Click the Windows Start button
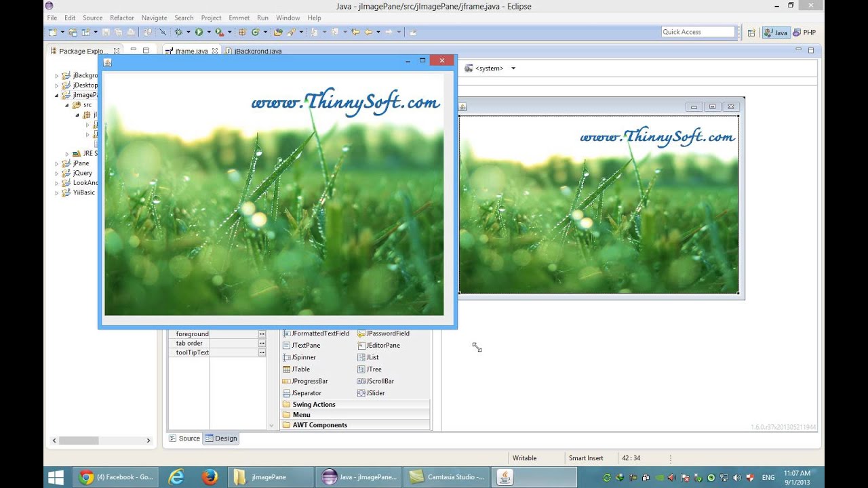Viewport: 868px width, 488px height. click(56, 476)
